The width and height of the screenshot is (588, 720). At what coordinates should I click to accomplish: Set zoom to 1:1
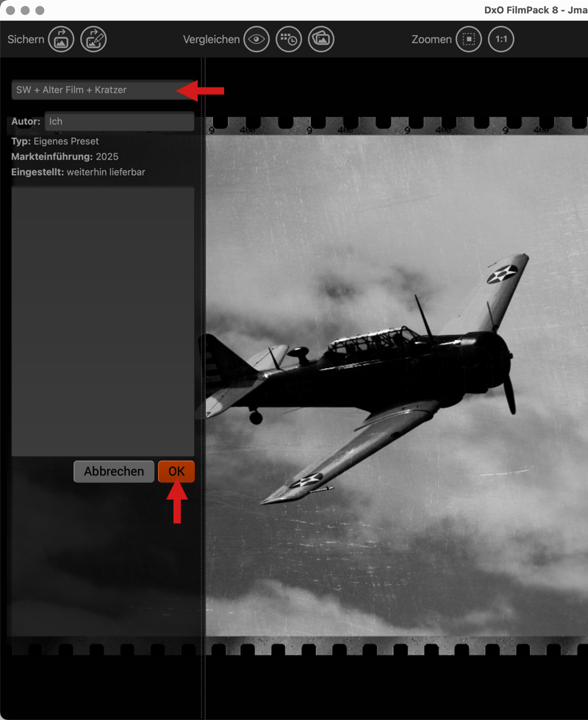pyautogui.click(x=501, y=40)
